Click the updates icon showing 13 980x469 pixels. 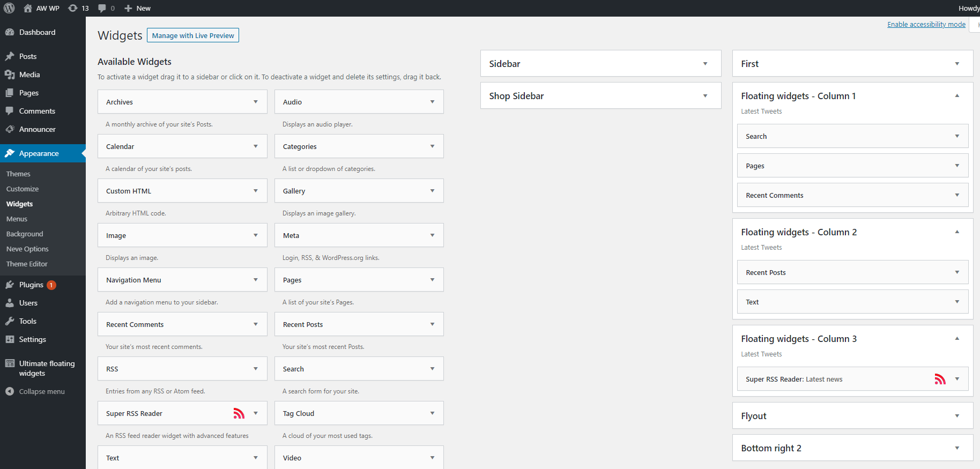(73, 8)
